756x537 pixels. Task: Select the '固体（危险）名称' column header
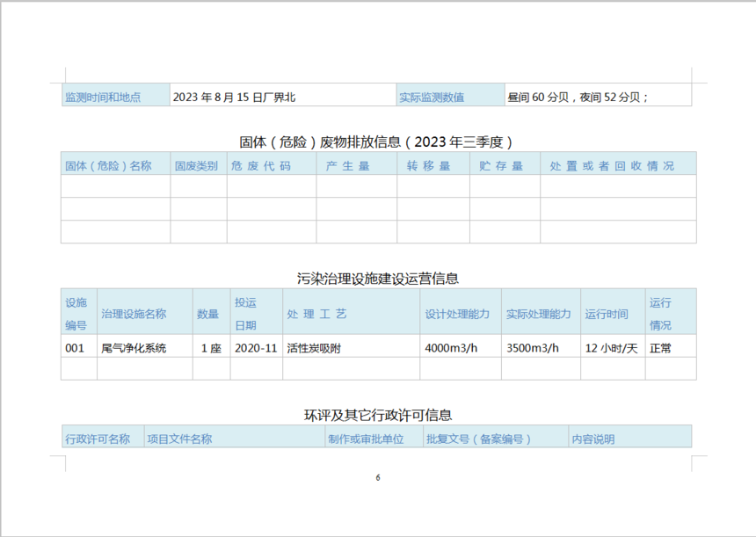[x=108, y=165]
